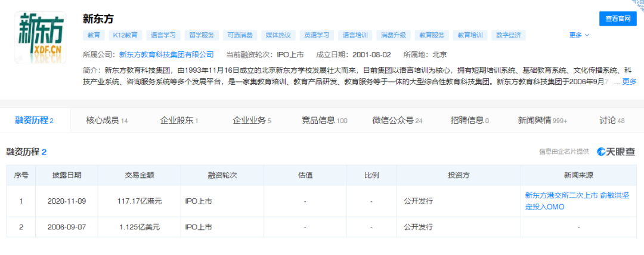The height and width of the screenshot is (255, 644).
Task: Switch to the 核心成员 tab
Action: [106, 121]
